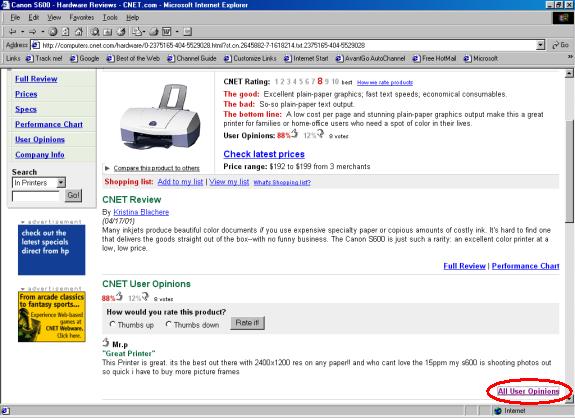Click What's Shopping list? link

[282, 182]
